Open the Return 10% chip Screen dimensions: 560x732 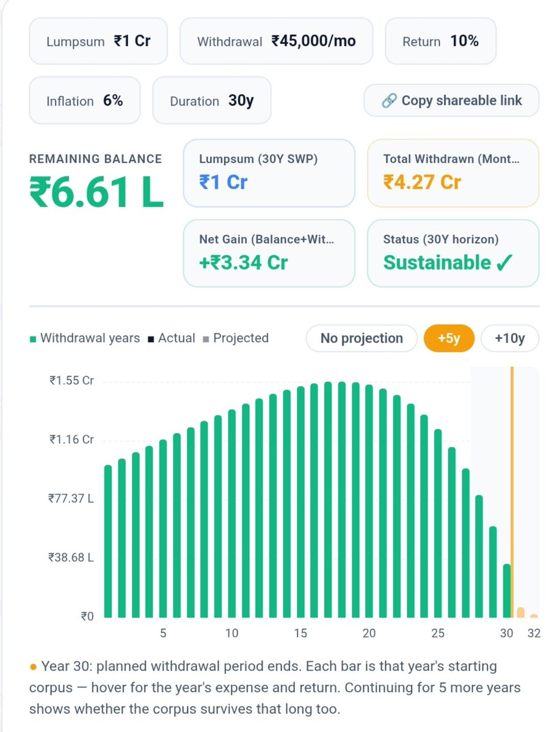pyautogui.click(x=440, y=41)
